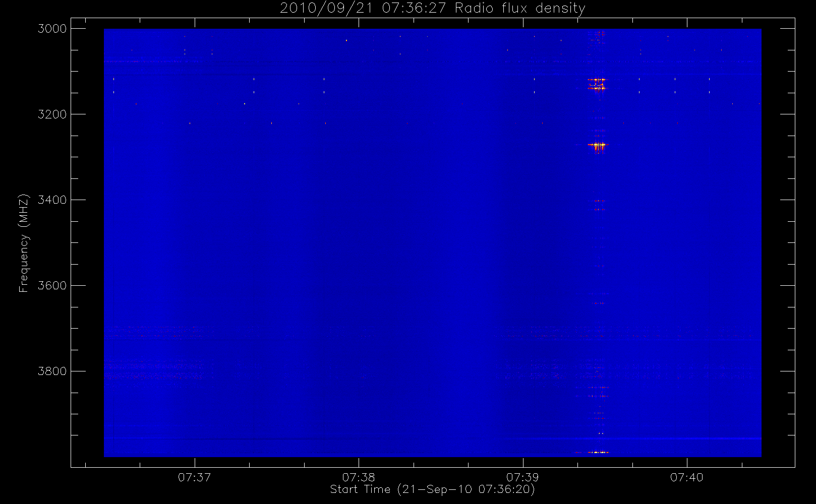Click the 'Start Time (21-Sep-10 07:36:20)' label
Screen dimensions: 816x504
pos(432,489)
